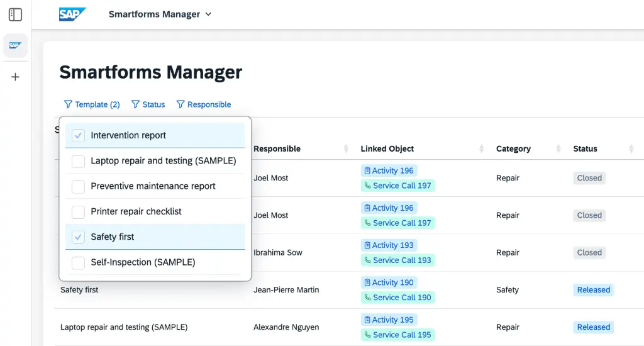Open the Smartforms Manager header dropdown
The width and height of the screenshot is (644, 346).
(160, 14)
